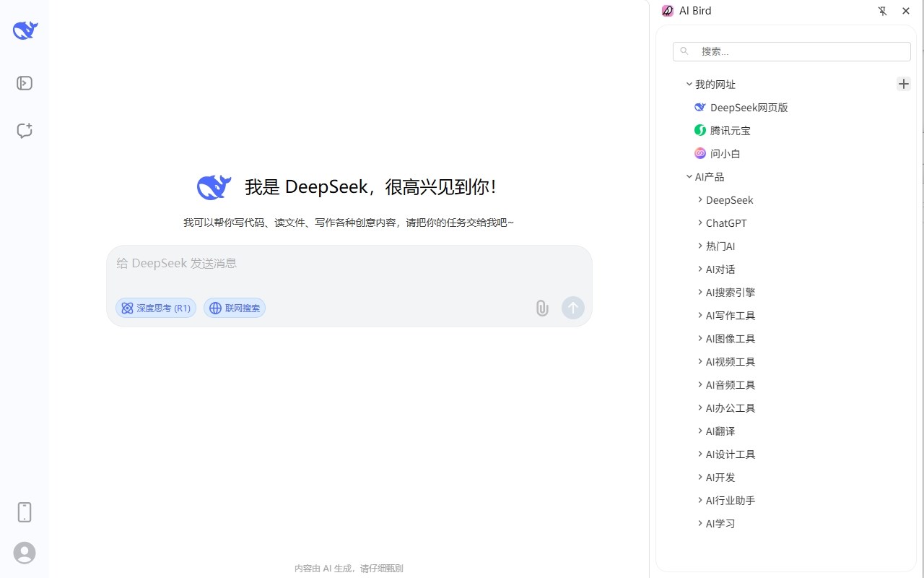Expand the AI开发 category
924x578 pixels.
[700, 478]
